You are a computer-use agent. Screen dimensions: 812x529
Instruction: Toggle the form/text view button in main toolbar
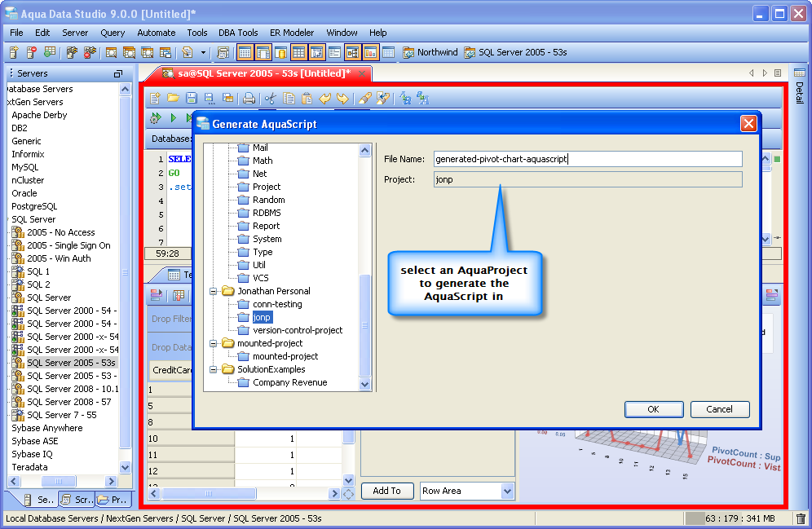(x=334, y=52)
